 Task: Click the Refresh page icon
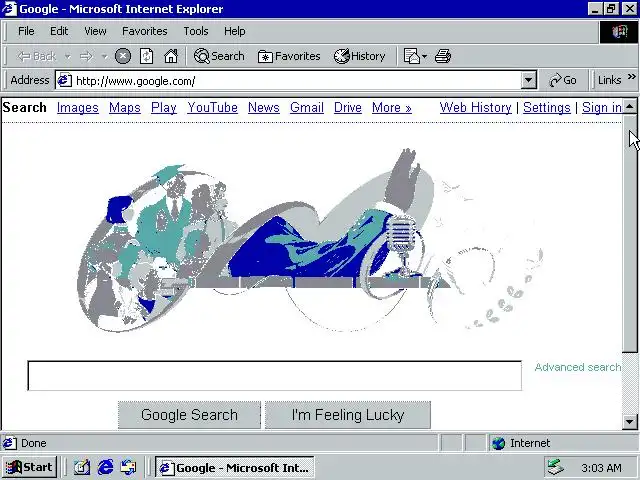click(147, 56)
